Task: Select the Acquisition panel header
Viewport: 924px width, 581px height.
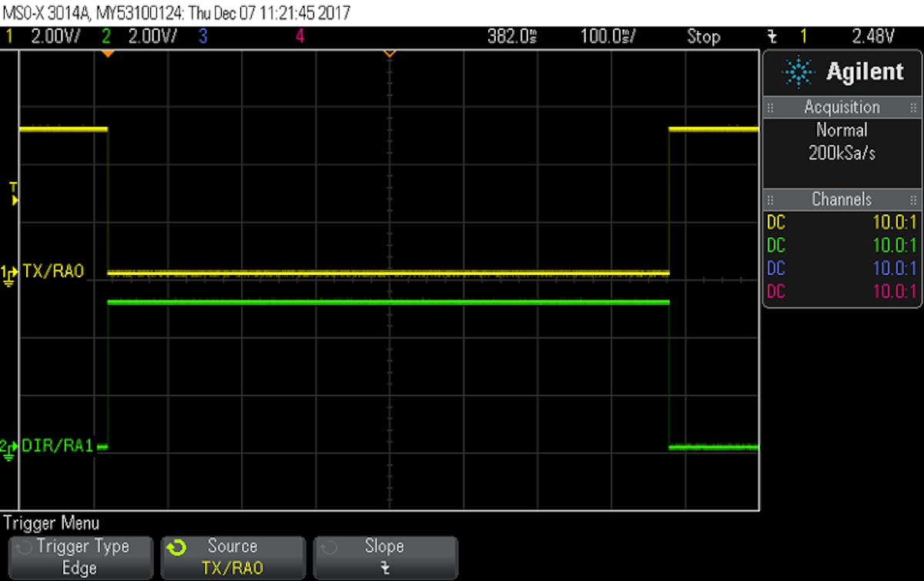Action: coord(842,107)
